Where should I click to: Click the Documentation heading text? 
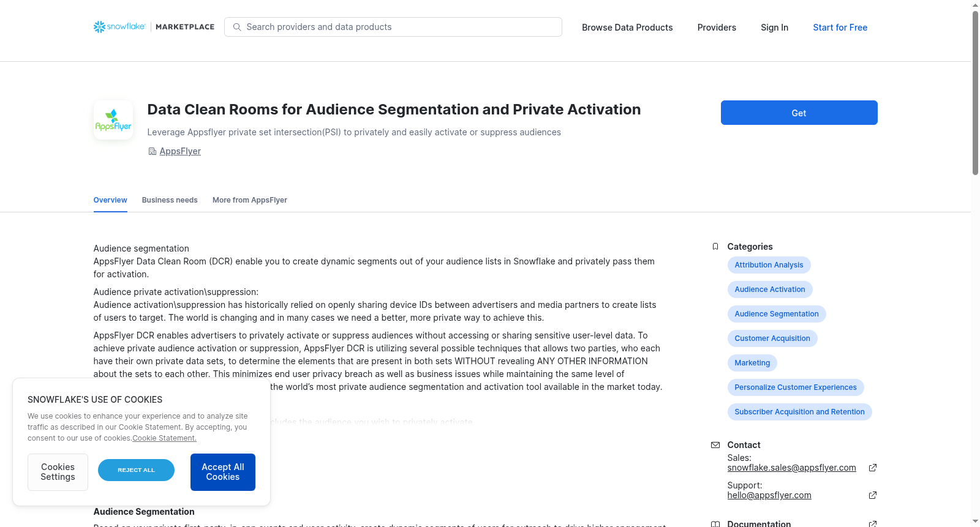click(x=759, y=524)
